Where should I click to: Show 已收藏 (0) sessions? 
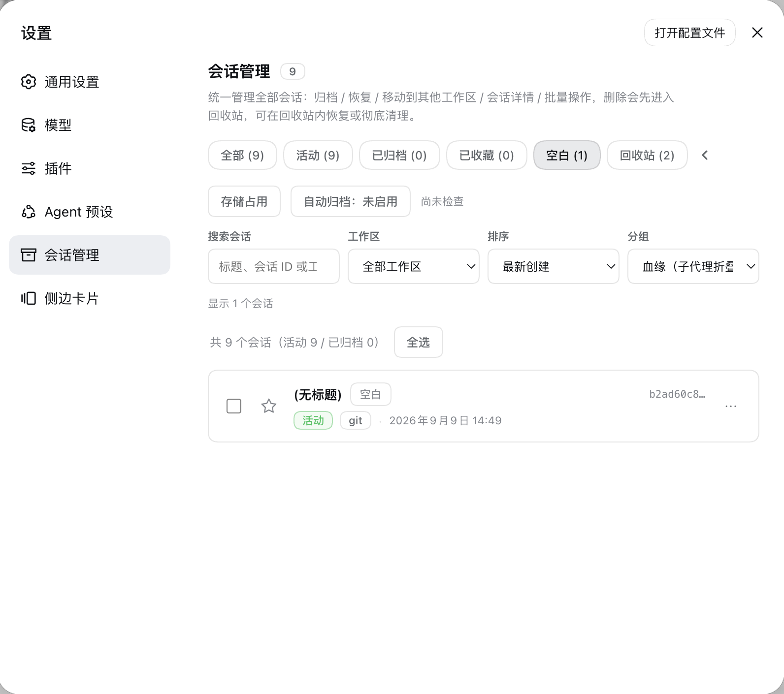click(x=487, y=155)
